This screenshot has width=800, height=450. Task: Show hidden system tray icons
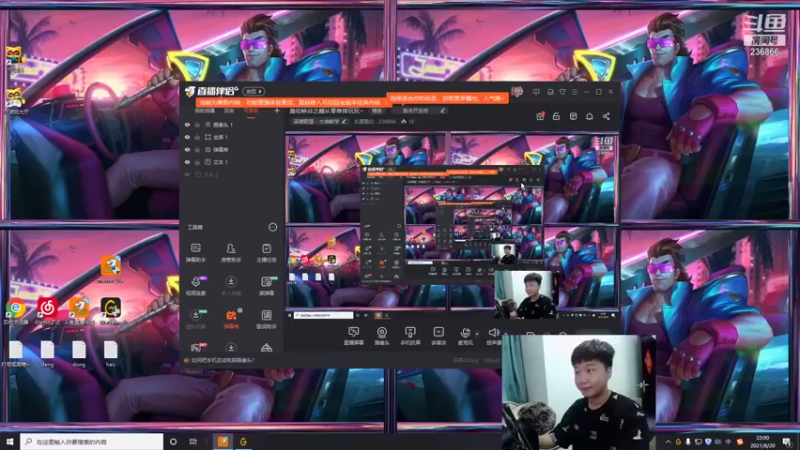[x=668, y=442]
